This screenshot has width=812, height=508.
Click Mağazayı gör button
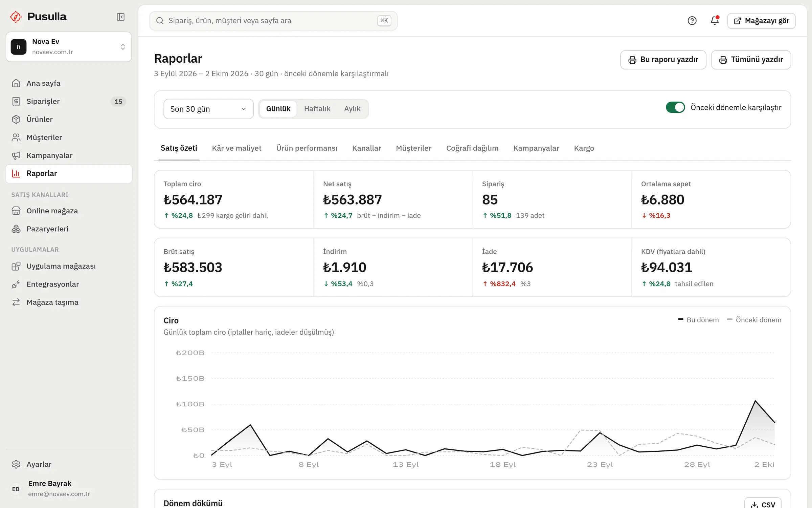(761, 21)
